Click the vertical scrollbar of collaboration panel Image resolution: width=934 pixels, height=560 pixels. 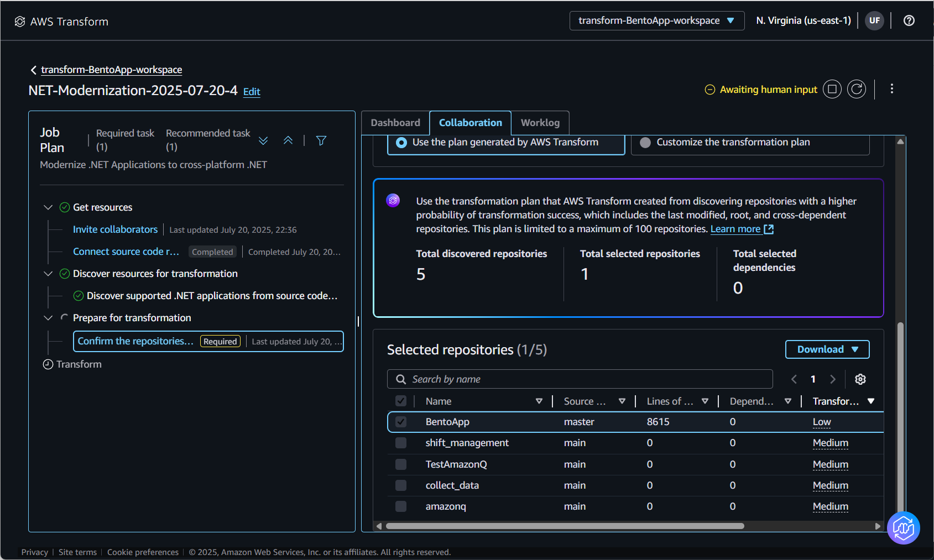pos(900,418)
